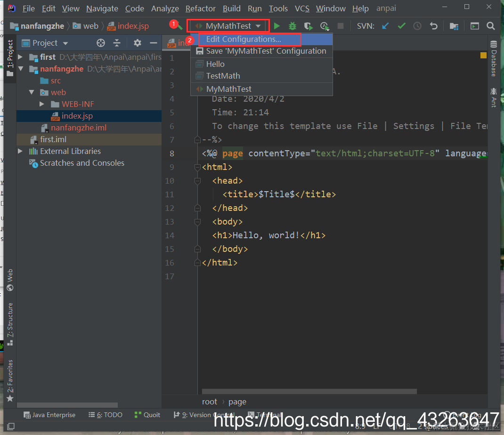Click nanfangzhe breadcrumb in navigation bar
The height and width of the screenshot is (435, 504).
pyautogui.click(x=37, y=26)
